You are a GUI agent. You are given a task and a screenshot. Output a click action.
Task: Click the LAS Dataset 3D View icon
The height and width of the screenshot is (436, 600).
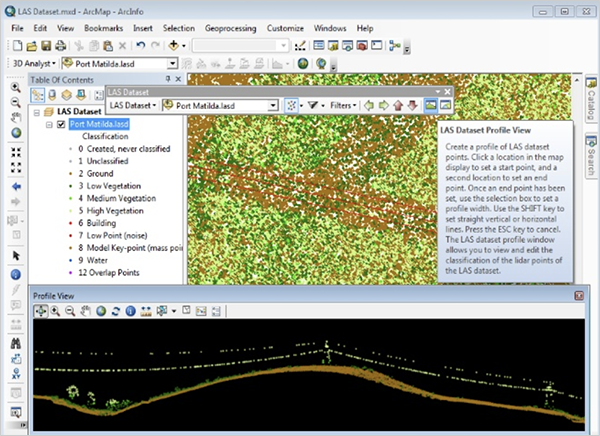pyautogui.click(x=445, y=105)
